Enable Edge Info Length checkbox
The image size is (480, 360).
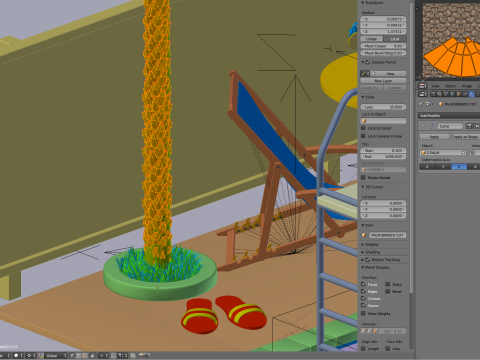[x=363, y=348]
